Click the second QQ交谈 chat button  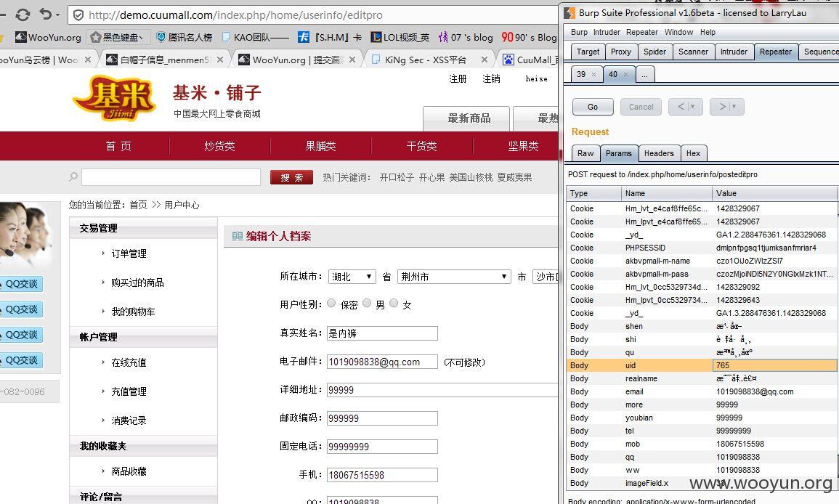coord(21,309)
